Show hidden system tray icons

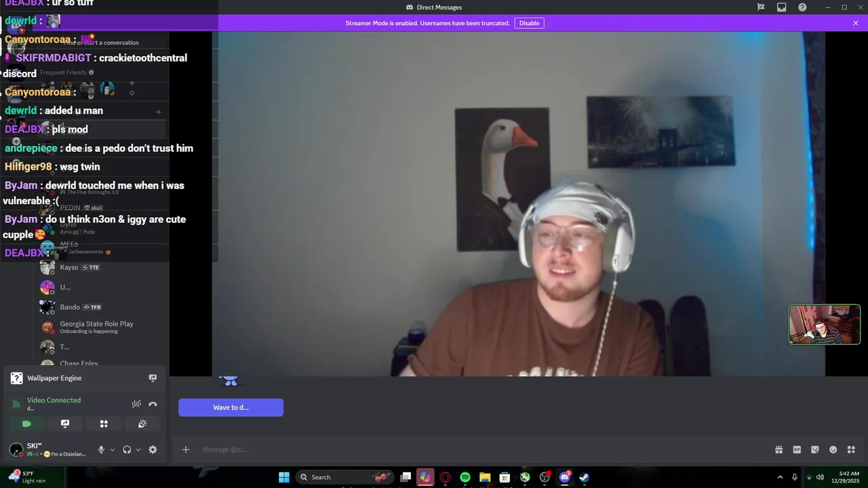[x=780, y=477]
